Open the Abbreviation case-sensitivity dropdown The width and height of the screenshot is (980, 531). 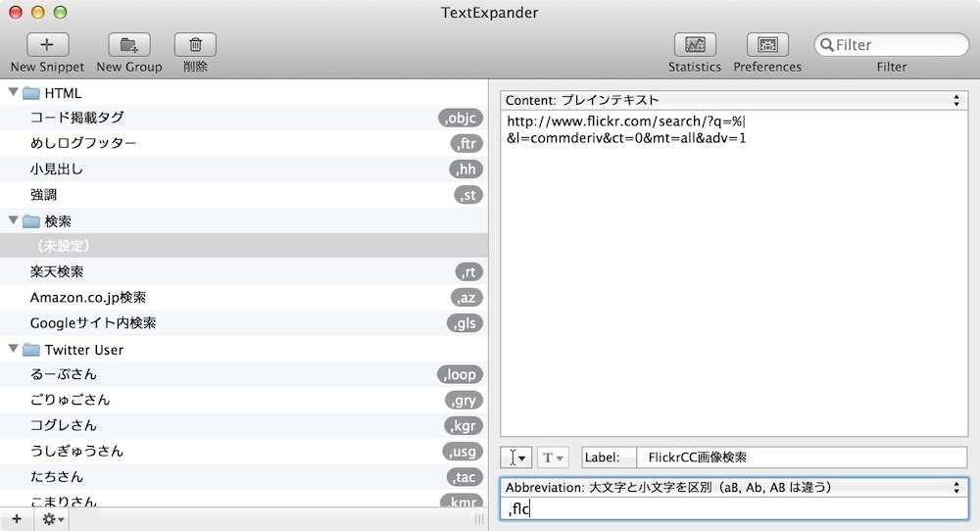coord(734,487)
